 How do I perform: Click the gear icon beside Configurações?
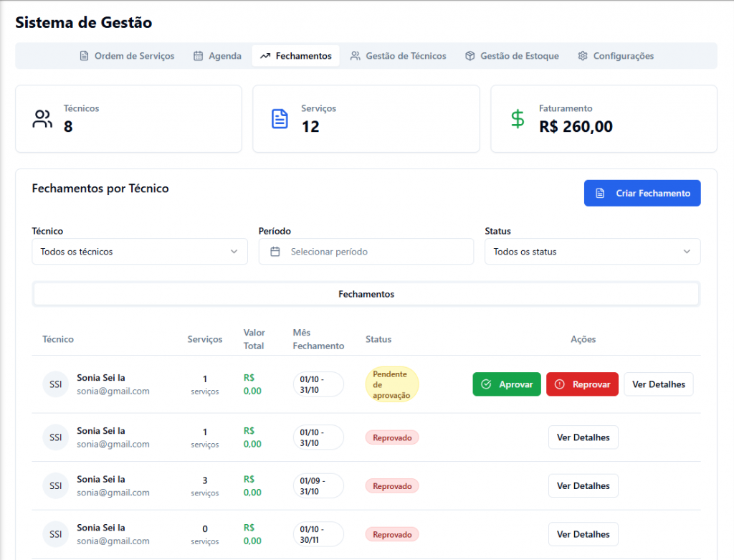click(x=583, y=56)
